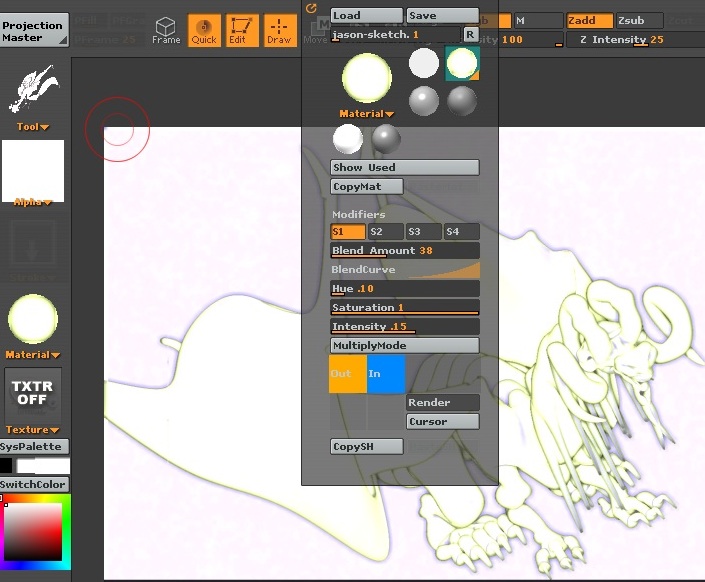
Task: Click the blue In color swatch
Action: pyautogui.click(x=386, y=374)
